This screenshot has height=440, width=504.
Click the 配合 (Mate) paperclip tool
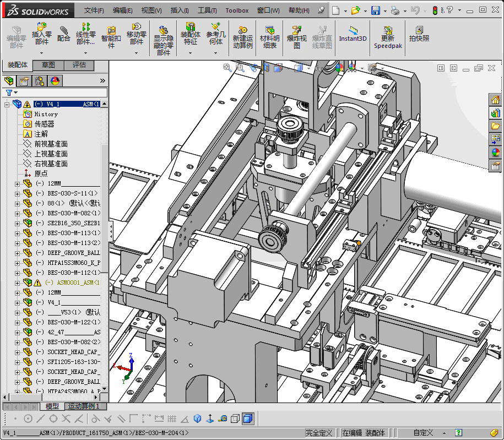pos(64,34)
